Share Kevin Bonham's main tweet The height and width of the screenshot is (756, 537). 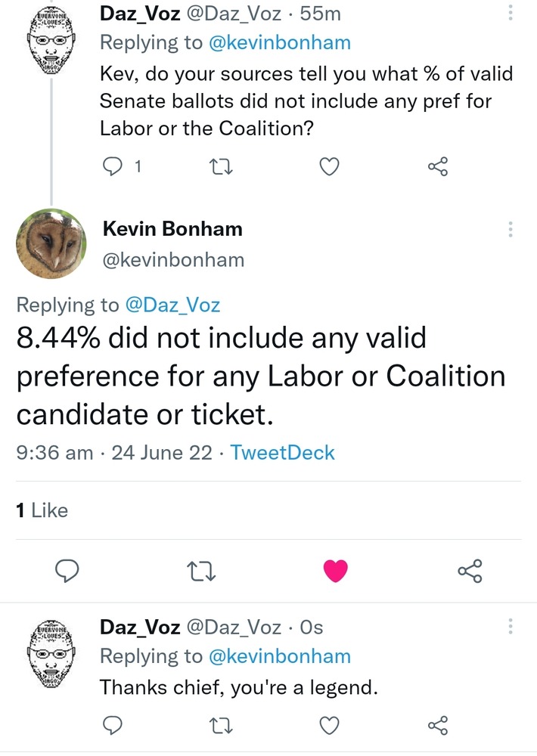click(470, 572)
